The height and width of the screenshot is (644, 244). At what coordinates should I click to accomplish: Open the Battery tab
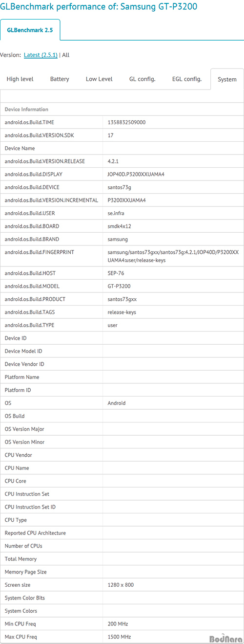tap(60, 79)
